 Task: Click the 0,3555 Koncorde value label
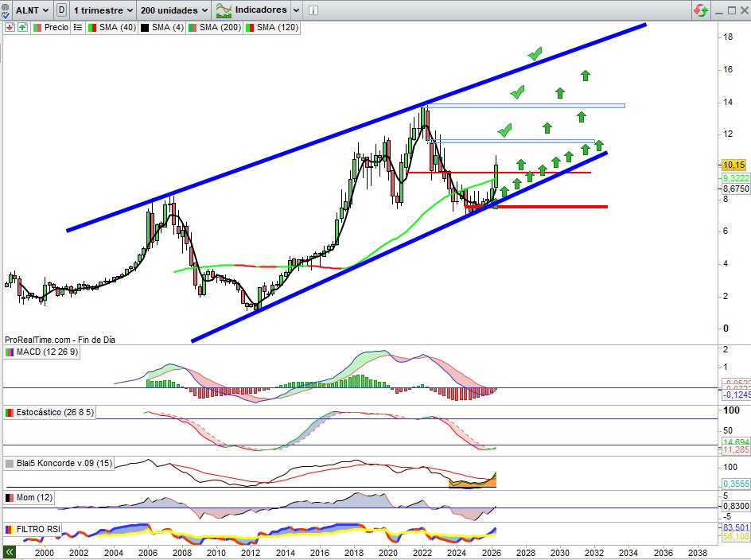coord(736,484)
